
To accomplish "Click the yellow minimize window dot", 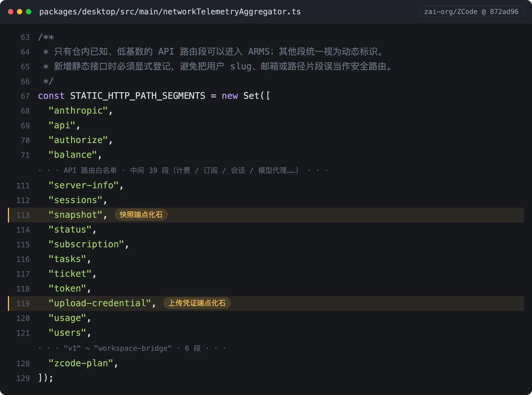I will (x=20, y=12).
